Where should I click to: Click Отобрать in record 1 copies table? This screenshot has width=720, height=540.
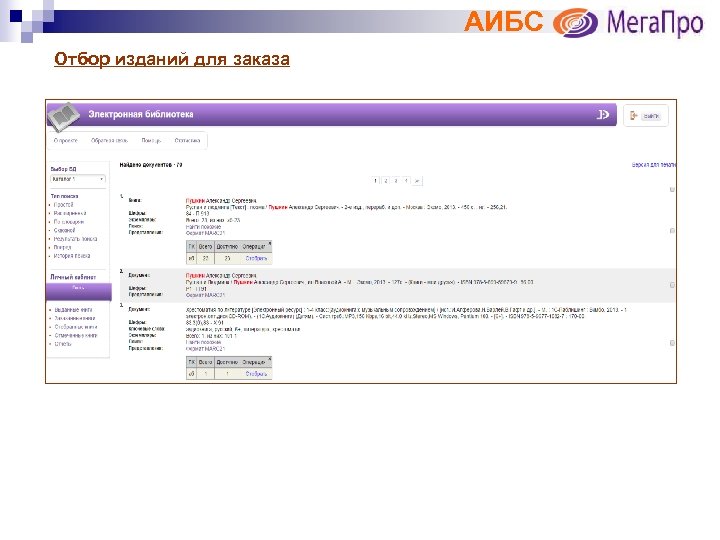point(256,259)
